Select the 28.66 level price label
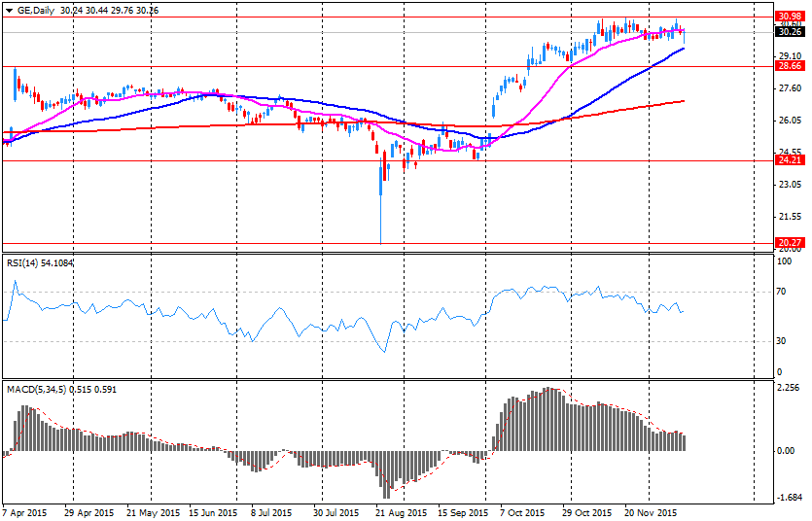 [791, 66]
